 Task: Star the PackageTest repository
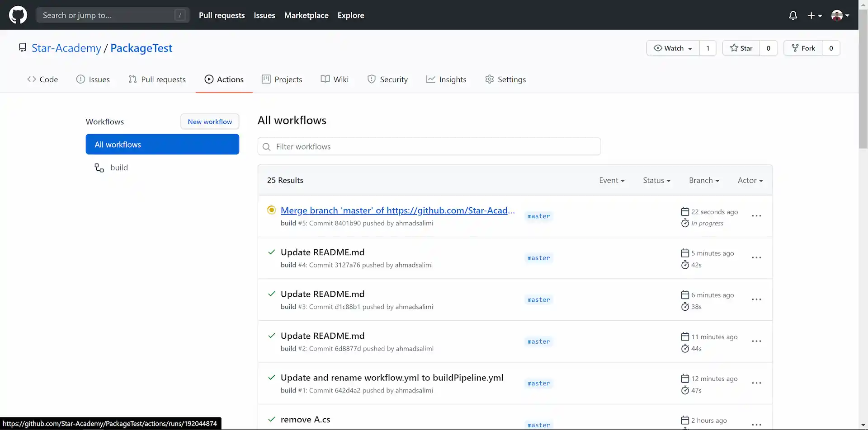(x=741, y=48)
